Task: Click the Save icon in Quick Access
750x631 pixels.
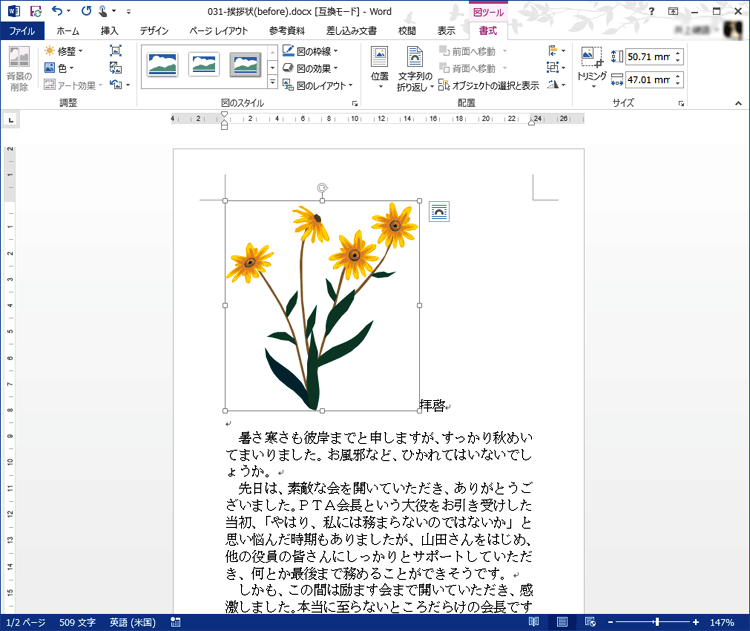Action: point(36,11)
